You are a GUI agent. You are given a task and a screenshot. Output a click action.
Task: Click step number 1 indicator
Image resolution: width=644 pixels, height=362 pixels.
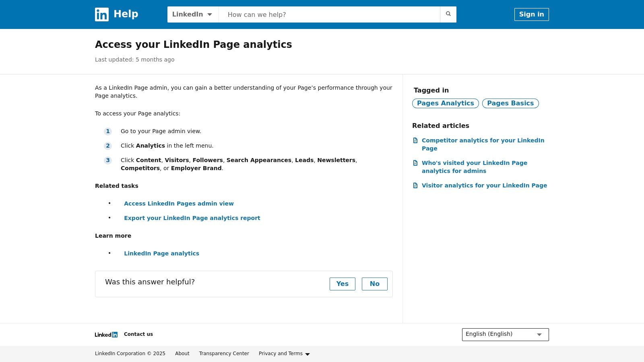(x=108, y=131)
